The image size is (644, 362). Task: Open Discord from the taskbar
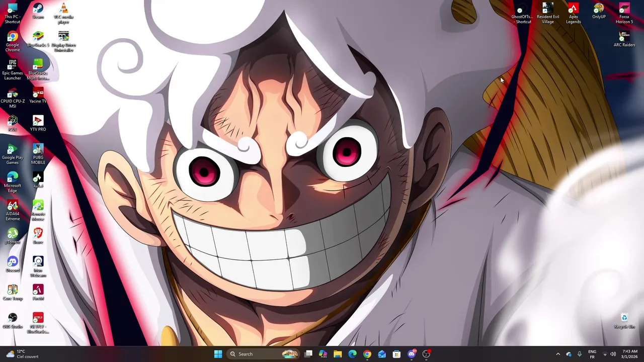pyautogui.click(x=412, y=354)
